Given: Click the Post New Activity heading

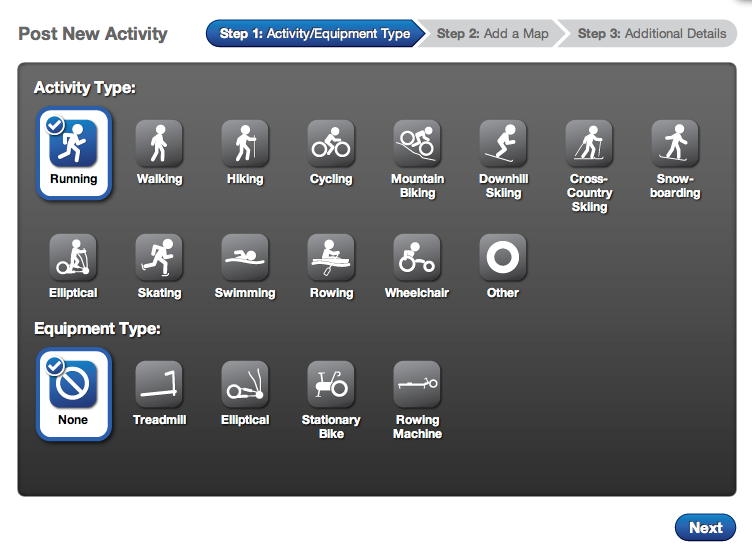Looking at the screenshot, I should click(93, 34).
